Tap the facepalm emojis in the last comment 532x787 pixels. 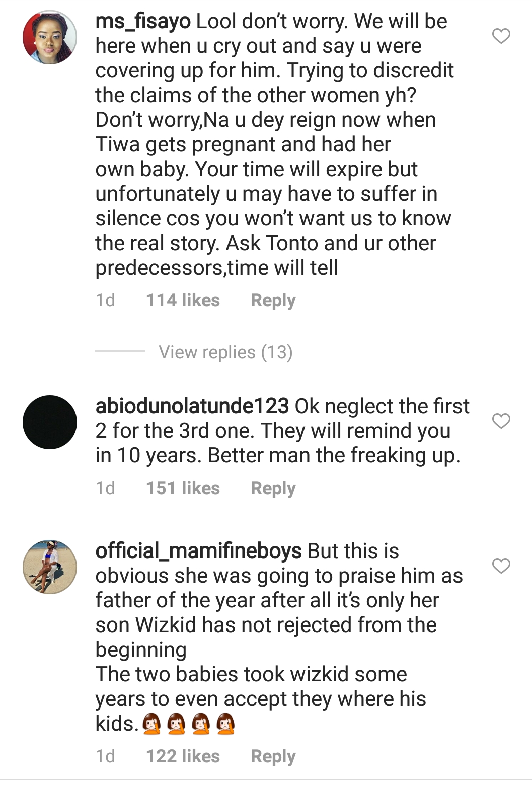point(188,724)
